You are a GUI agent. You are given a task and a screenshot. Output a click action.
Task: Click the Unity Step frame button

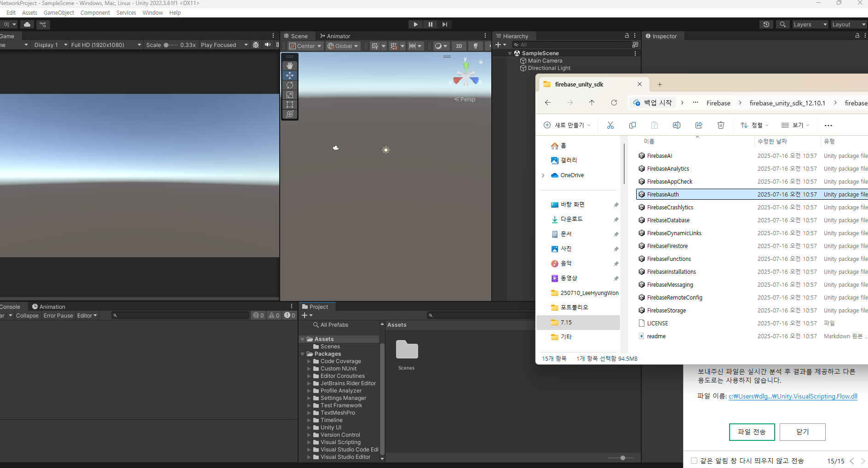[x=445, y=24]
